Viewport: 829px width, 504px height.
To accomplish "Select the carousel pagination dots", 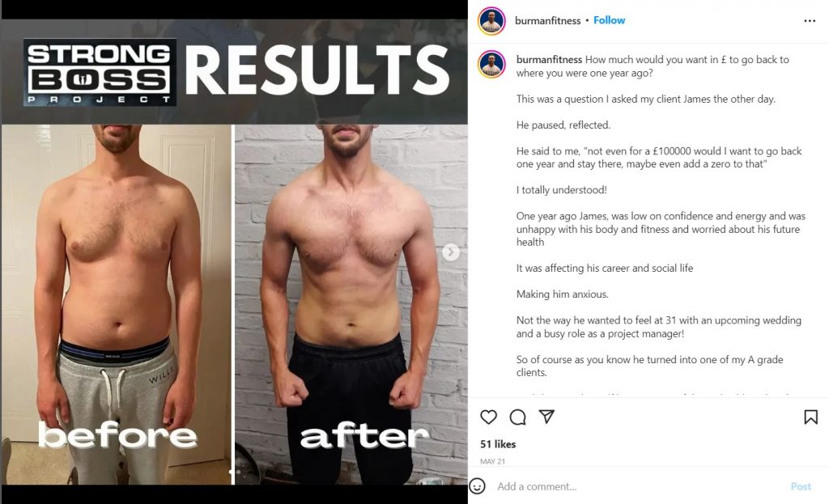I will point(234,472).
